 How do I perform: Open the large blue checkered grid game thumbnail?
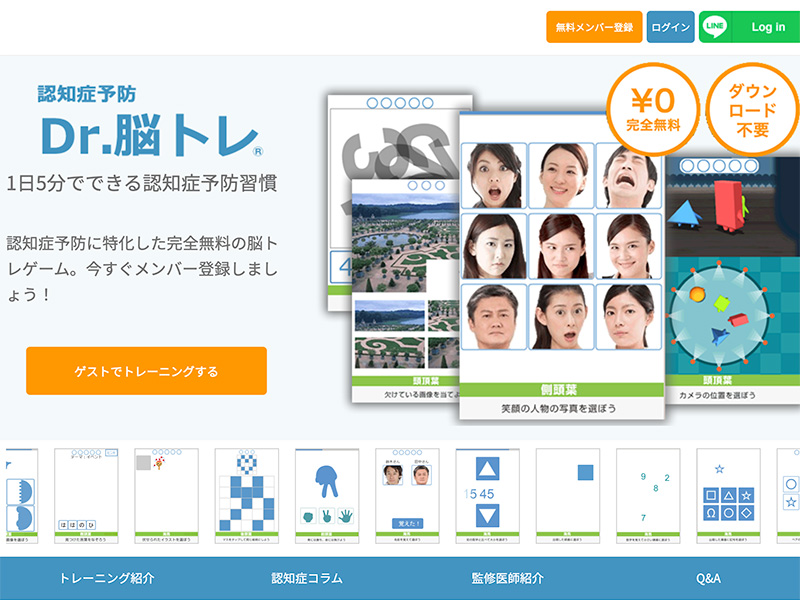tap(247, 496)
